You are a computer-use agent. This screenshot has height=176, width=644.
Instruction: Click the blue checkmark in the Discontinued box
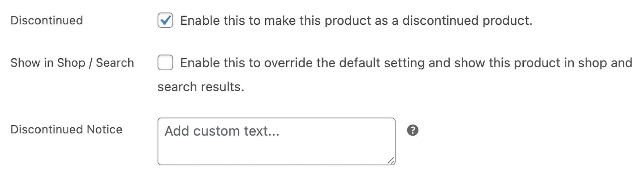point(166,20)
